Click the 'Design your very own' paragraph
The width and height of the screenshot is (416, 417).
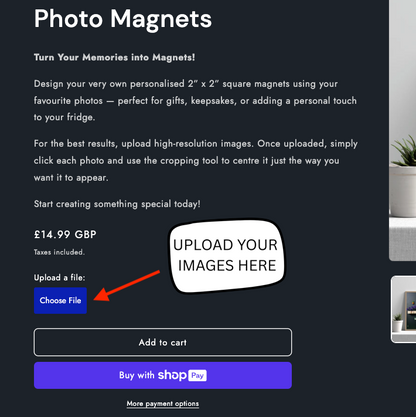(195, 100)
